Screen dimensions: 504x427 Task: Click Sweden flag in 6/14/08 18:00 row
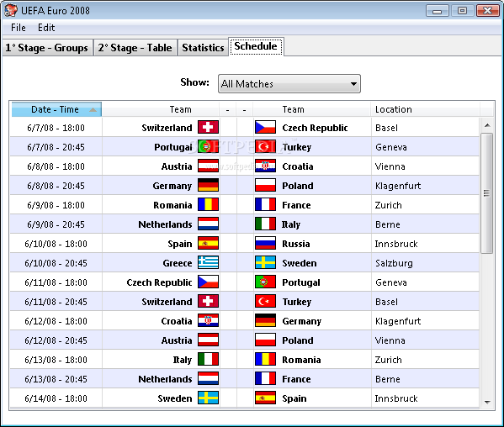pyautogui.click(x=208, y=398)
